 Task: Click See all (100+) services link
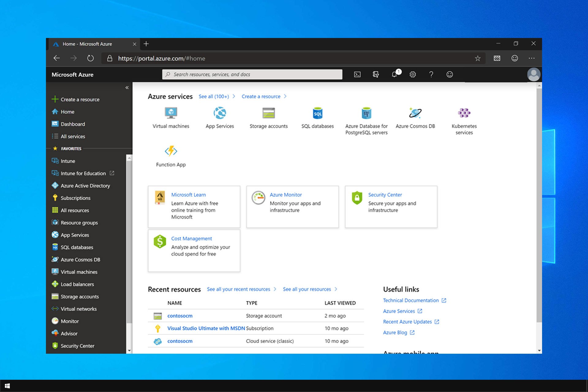pos(217,96)
